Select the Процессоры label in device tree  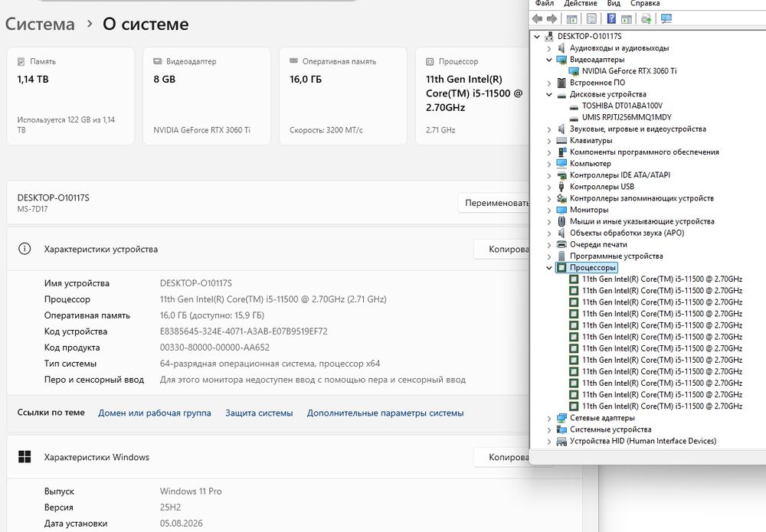coord(593,267)
